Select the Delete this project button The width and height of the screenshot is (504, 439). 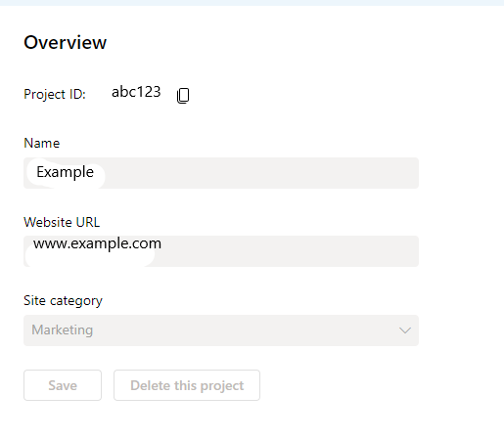pyautogui.click(x=187, y=385)
